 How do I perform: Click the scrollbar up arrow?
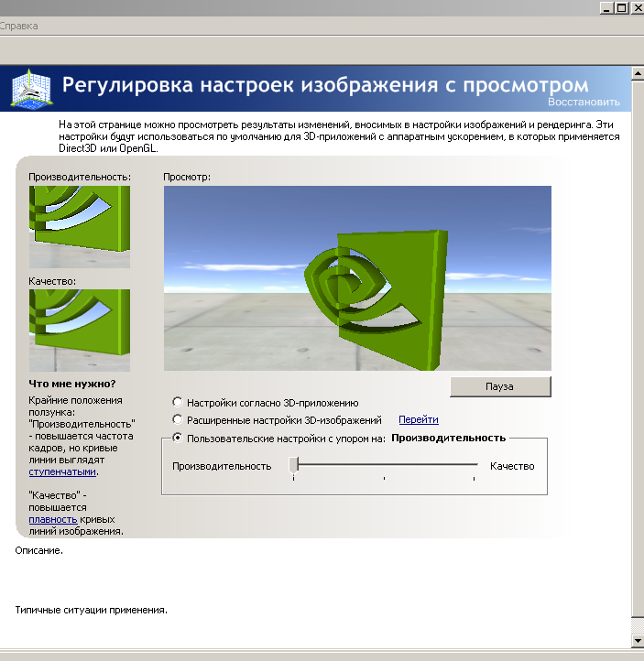click(637, 70)
